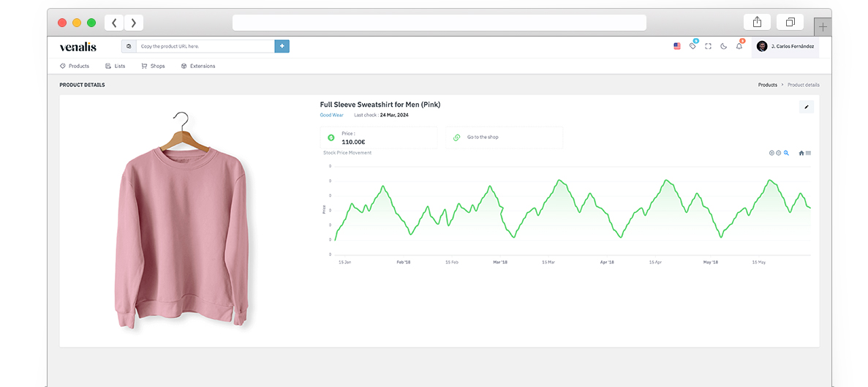The height and width of the screenshot is (387, 868).
Task: Enter fullscreen mode via the header icon
Action: 708,46
